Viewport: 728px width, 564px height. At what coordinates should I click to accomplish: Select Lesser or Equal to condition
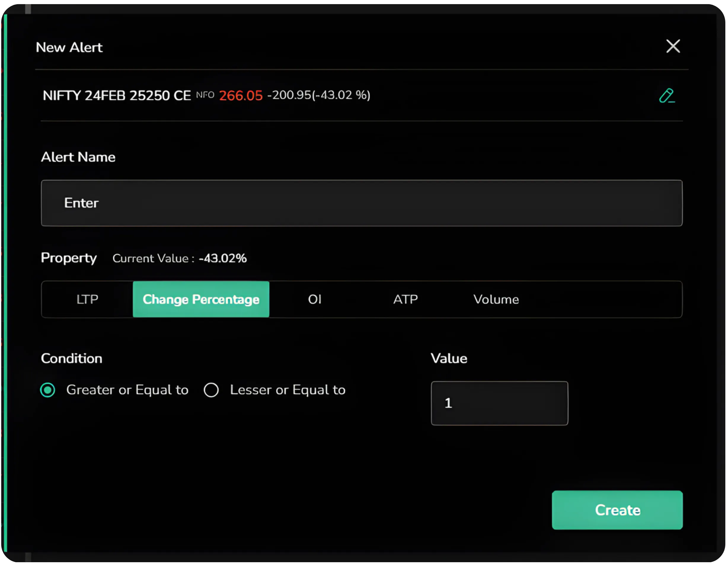point(211,390)
